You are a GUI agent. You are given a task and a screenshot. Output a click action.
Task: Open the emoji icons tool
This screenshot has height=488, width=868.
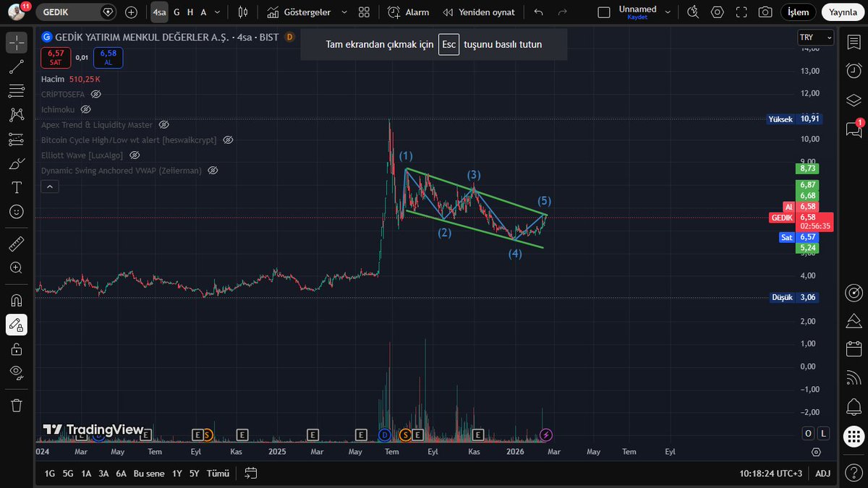point(17,212)
